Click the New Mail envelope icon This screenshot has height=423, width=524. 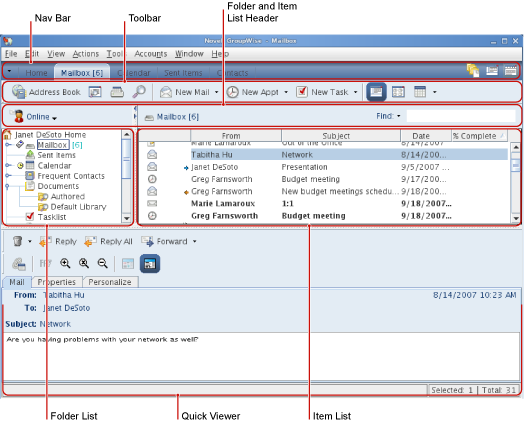(165, 92)
